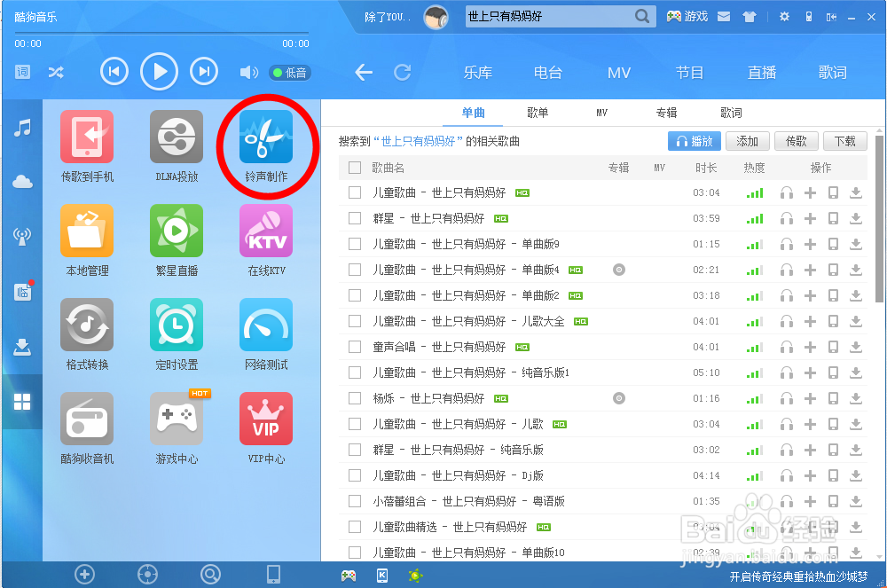Refresh the search results page
This screenshot has width=887, height=588.
click(402, 73)
